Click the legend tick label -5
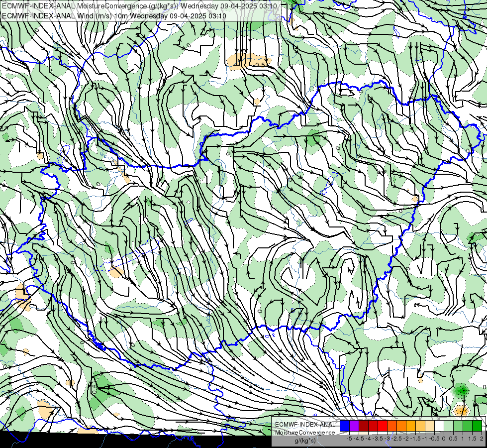The image size is (487, 448). (349, 439)
